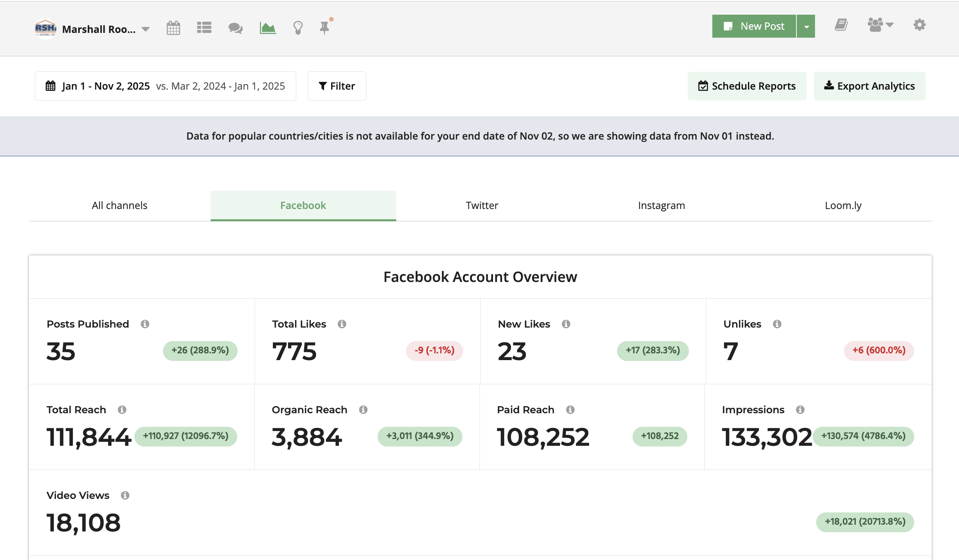
Task: Open the calendar view icon
Action: point(173,28)
